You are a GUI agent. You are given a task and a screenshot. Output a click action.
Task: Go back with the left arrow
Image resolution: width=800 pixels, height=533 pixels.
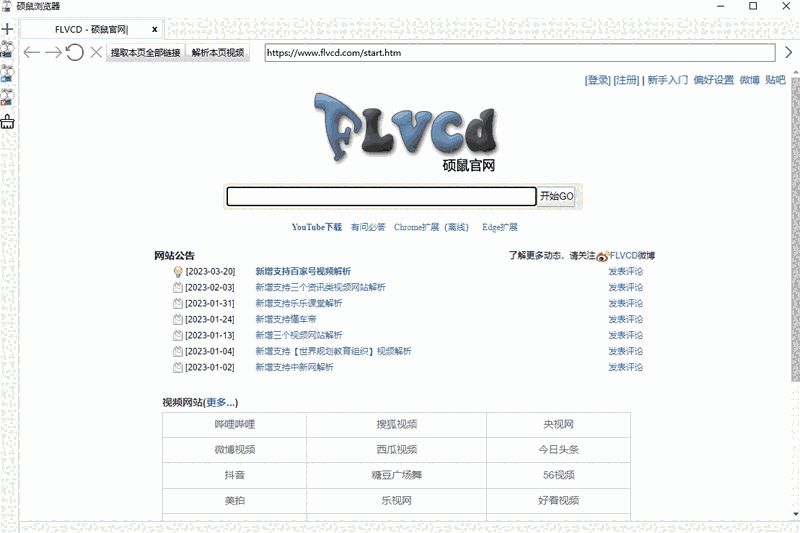[x=32, y=53]
